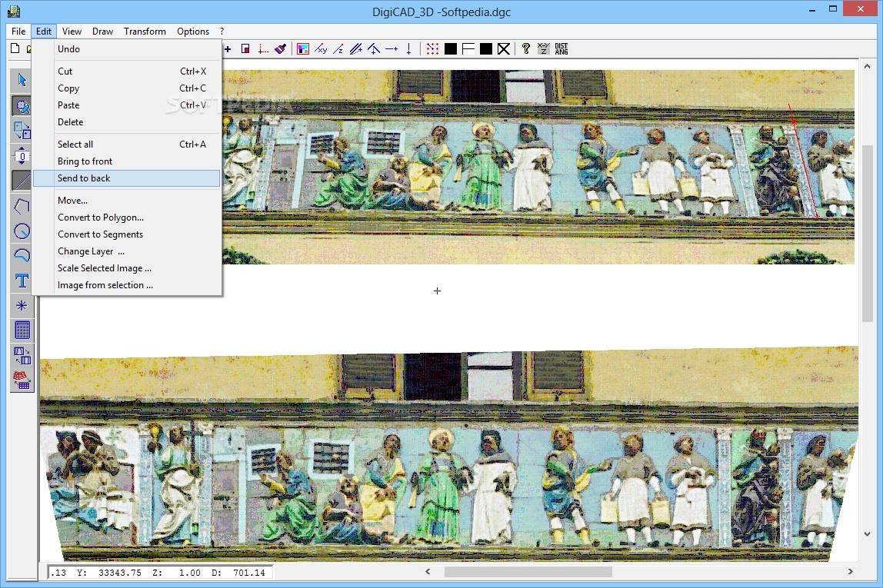The width and height of the screenshot is (883, 588).
Task: Select the polygon drawing tool
Action: (22, 207)
